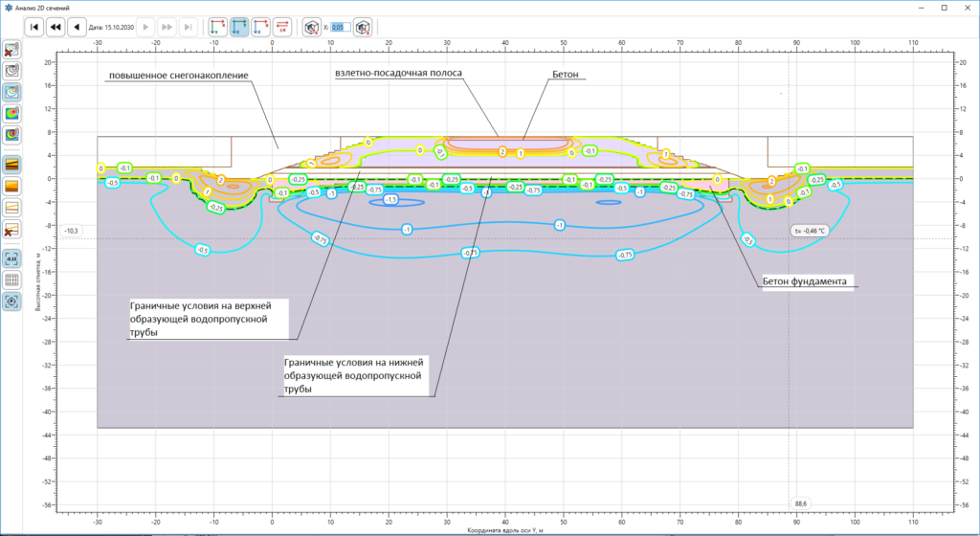Screen dimensions: 980x536
Task: Move section to next X position
Action: pos(363,27)
